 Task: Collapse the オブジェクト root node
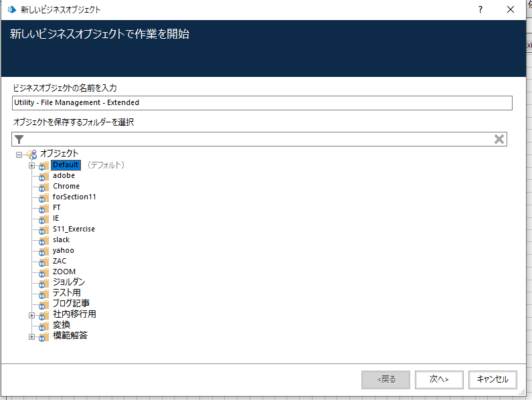(x=19, y=155)
